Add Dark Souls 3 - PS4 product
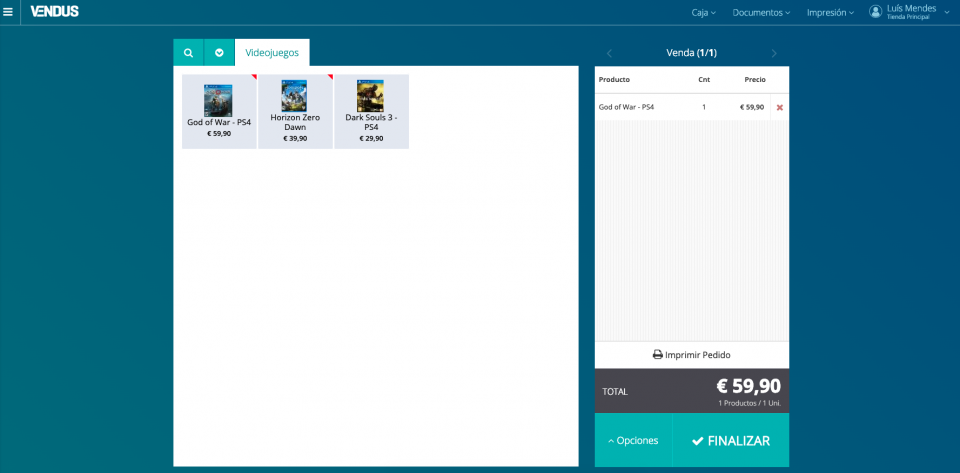 point(371,111)
